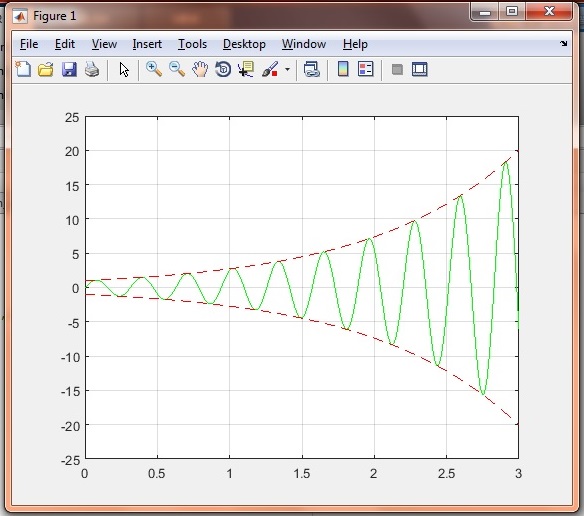Screen dimensions: 584x516
Task: Enable the Pan hand tool
Action: coord(200,70)
